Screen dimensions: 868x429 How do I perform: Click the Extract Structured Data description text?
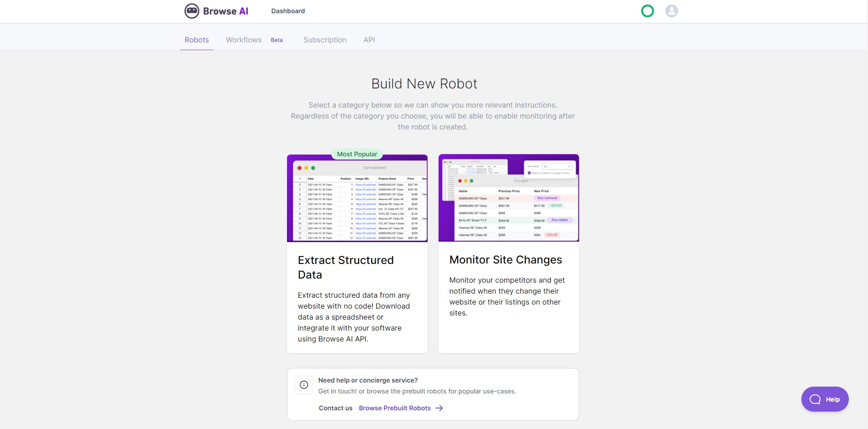point(354,317)
